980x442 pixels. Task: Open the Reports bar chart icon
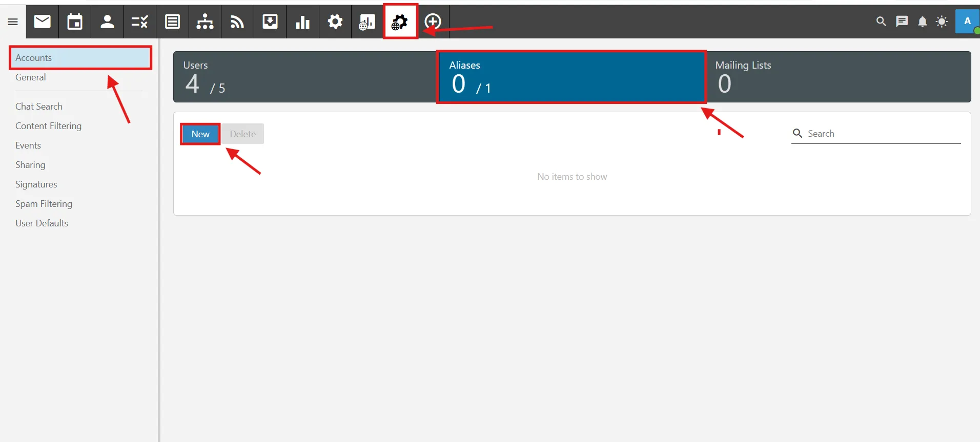coord(302,22)
